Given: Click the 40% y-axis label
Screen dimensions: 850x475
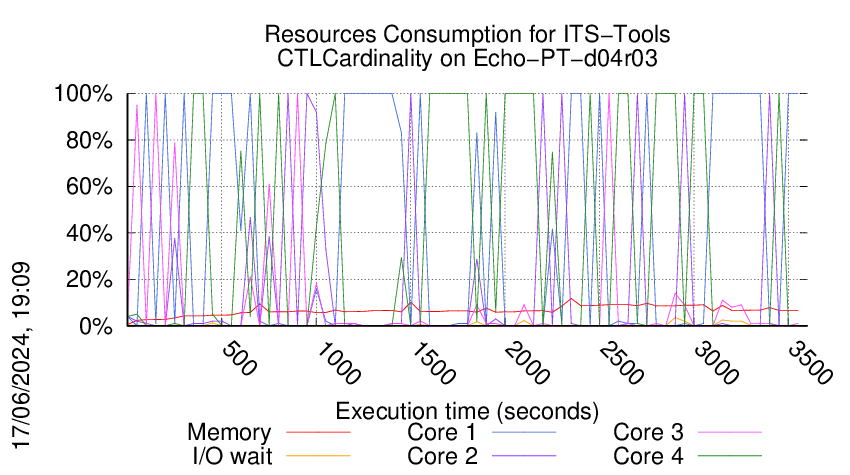Looking at the screenshot, I should 89,234.
